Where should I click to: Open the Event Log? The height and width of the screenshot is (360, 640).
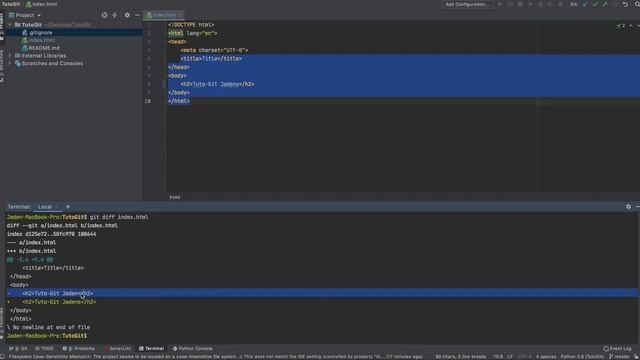click(617, 349)
